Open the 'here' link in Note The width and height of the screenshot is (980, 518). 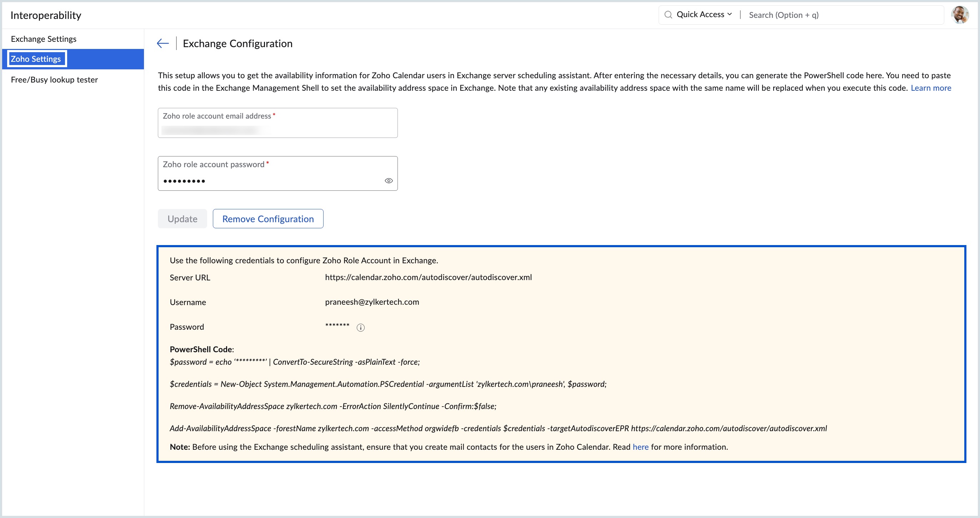coord(640,447)
